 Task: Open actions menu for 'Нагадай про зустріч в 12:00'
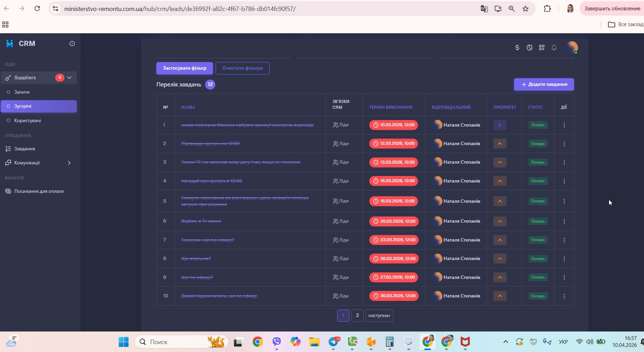[x=564, y=181]
